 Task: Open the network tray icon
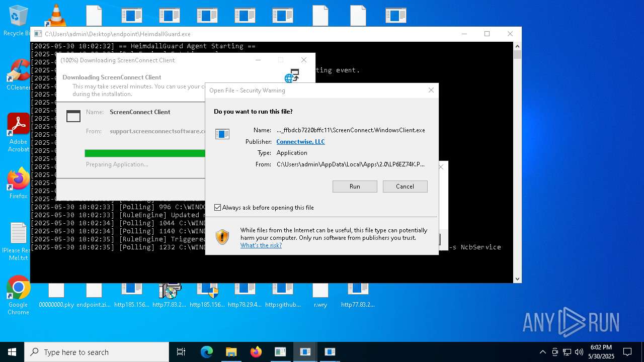(x=567, y=352)
